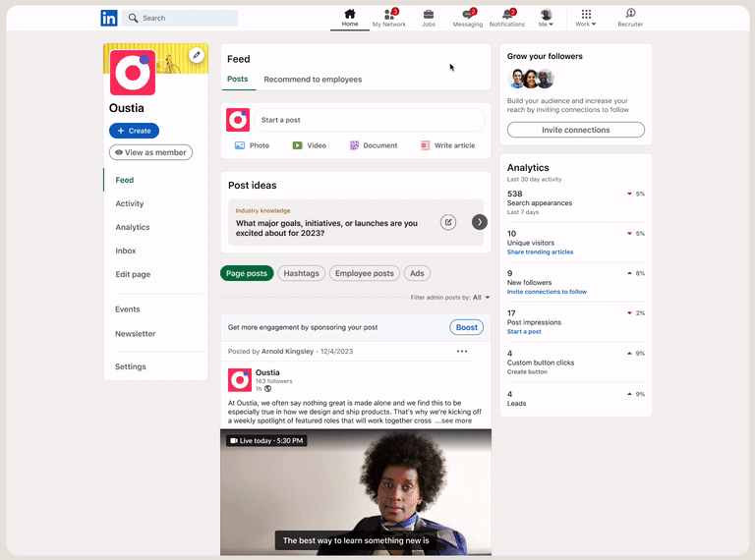Open Settings in left sidebar
This screenshot has height=560, width=755.
tap(131, 366)
